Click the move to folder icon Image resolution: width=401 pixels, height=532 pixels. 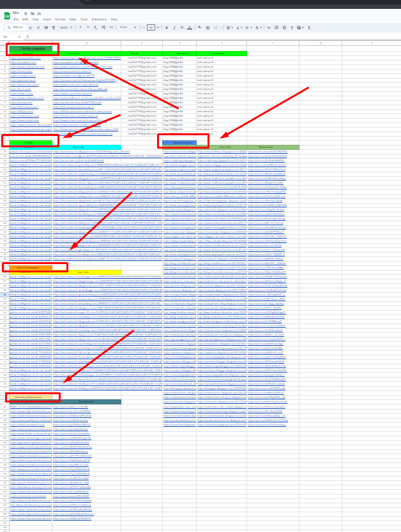(x=33, y=13)
